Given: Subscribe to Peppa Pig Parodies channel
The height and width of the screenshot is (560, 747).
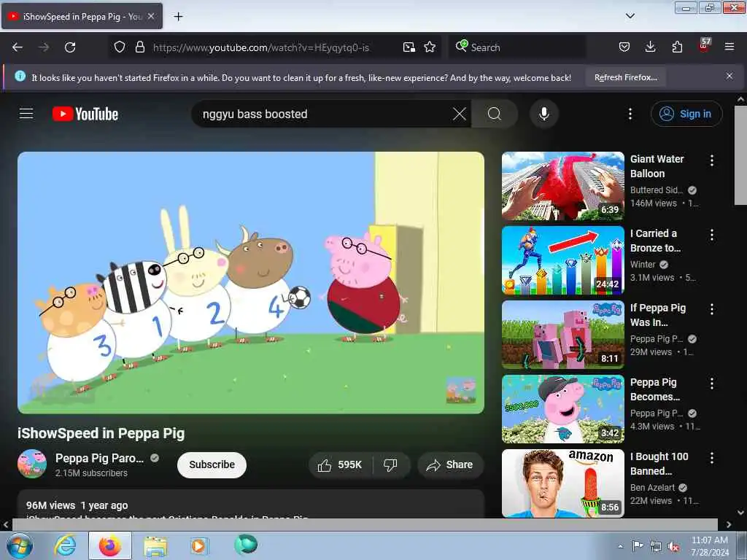Looking at the screenshot, I should (212, 464).
